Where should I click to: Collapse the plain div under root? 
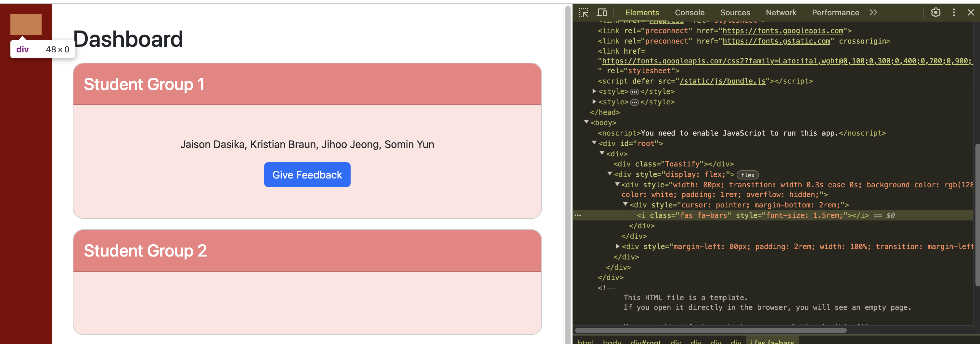point(602,153)
